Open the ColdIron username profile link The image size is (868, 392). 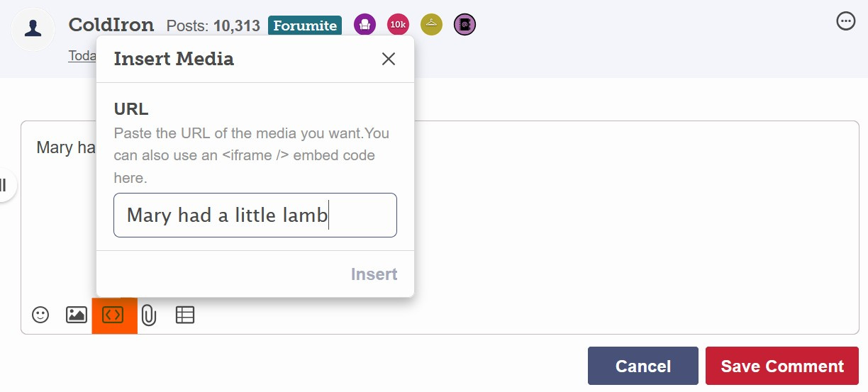point(111,26)
